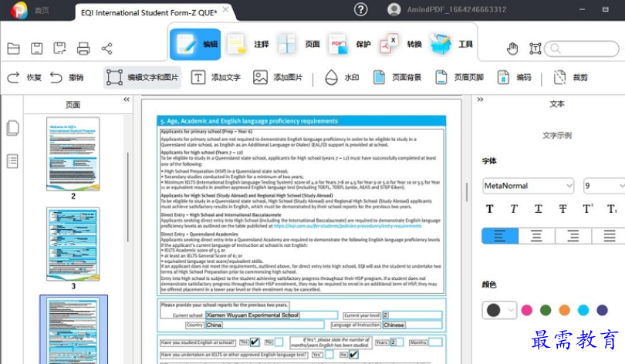Click the search input field
625x364 pixels.
(x=582, y=49)
